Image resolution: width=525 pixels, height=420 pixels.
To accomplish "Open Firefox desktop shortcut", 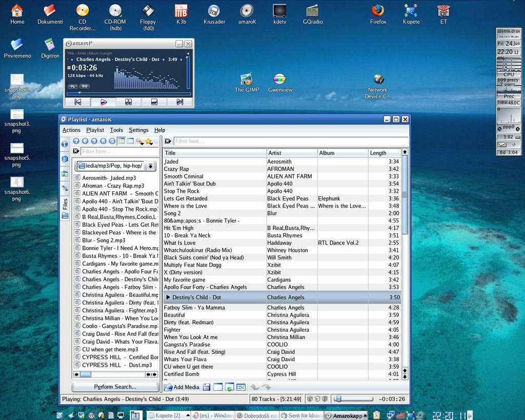I will pyautogui.click(x=378, y=14).
